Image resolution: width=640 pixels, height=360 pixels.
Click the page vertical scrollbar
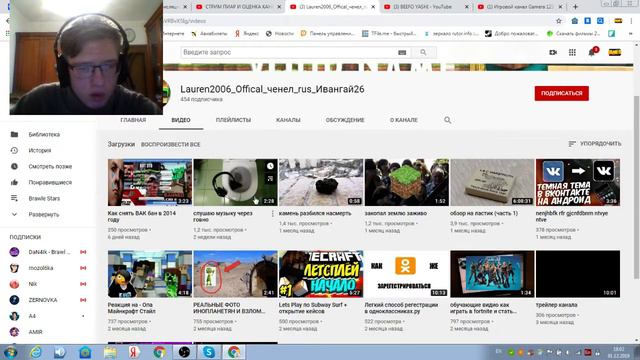pyautogui.click(x=636, y=188)
